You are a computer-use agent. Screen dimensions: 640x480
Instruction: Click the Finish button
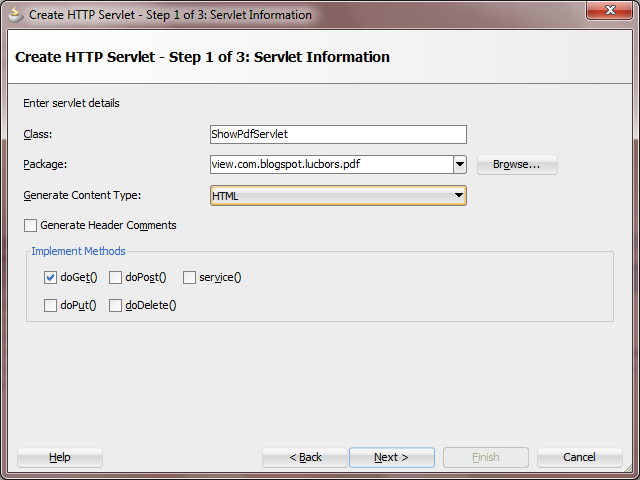(485, 457)
